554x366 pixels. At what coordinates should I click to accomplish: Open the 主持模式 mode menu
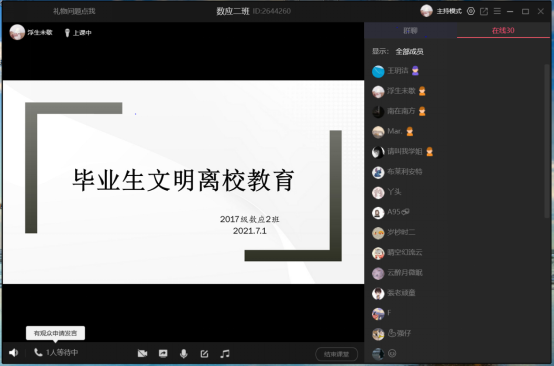click(x=449, y=11)
